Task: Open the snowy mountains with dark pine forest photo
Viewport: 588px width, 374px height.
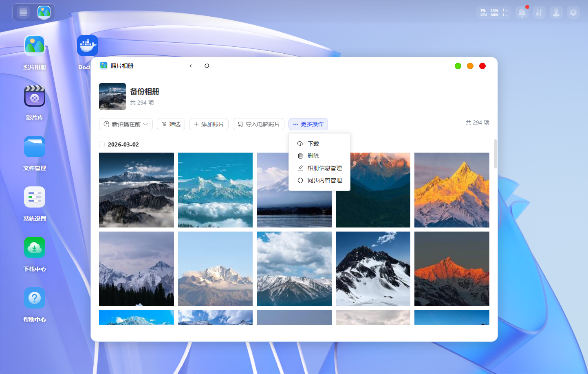Action: point(137,269)
